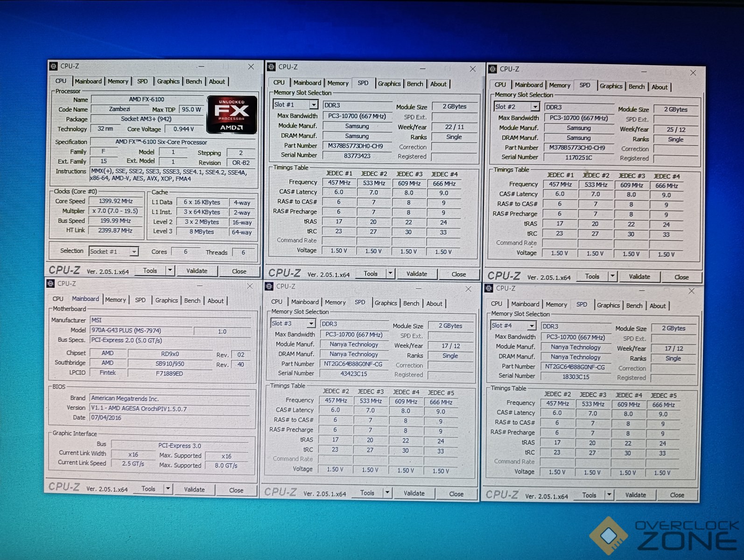Click the Core Speed value '1399.92 MHz'
Viewport: 744px width, 560px height.
coord(116,201)
